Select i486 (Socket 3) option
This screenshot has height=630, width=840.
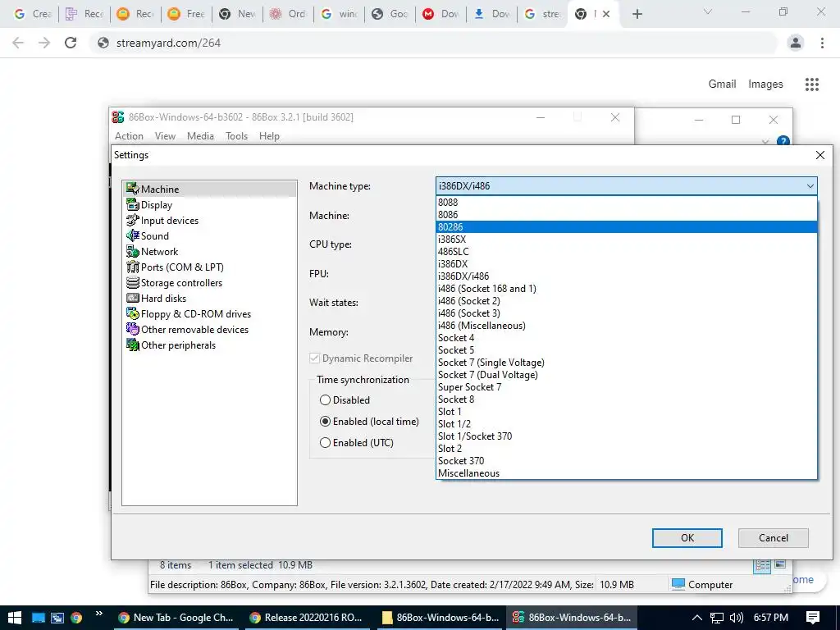tap(627, 313)
